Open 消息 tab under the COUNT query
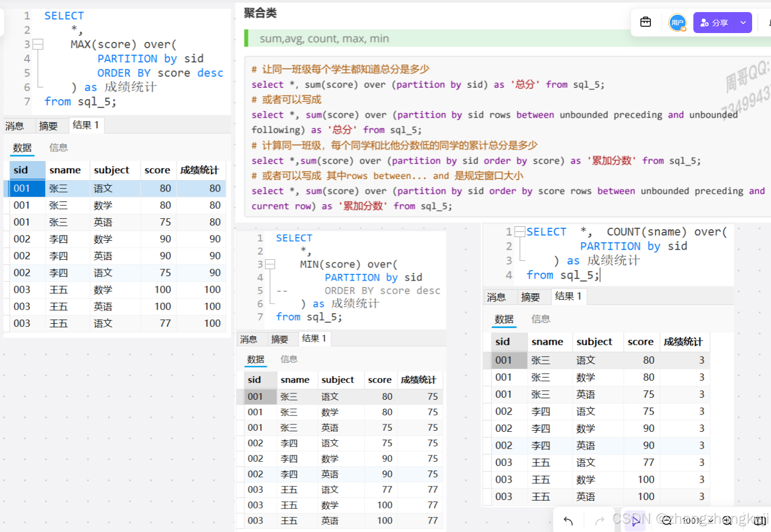Viewport: 771px width, 532px height. (496, 297)
